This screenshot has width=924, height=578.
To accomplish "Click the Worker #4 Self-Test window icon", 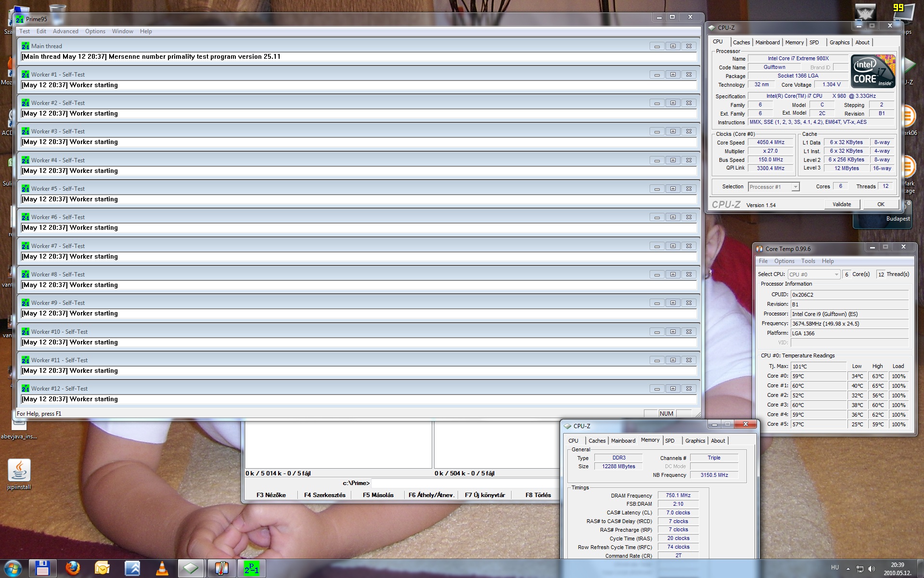I will tap(26, 160).
